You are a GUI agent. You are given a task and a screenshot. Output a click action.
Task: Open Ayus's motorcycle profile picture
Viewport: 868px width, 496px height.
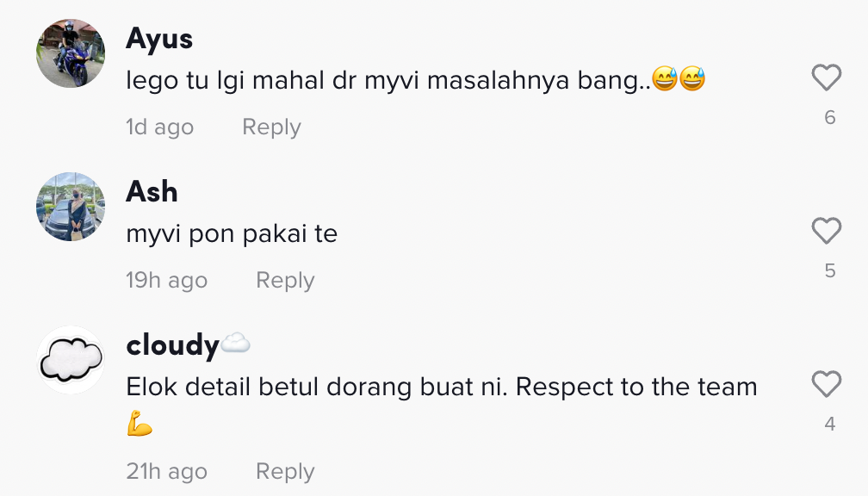coord(71,53)
